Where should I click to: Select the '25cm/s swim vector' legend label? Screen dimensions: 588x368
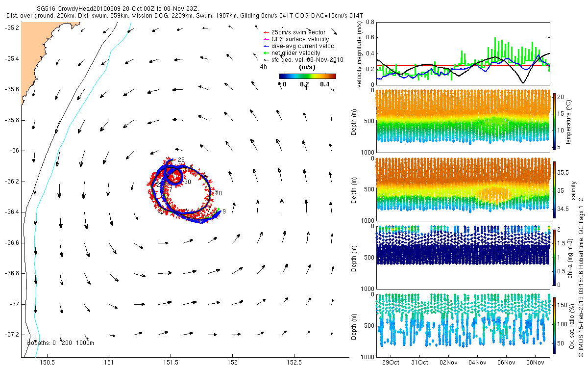coord(298,32)
